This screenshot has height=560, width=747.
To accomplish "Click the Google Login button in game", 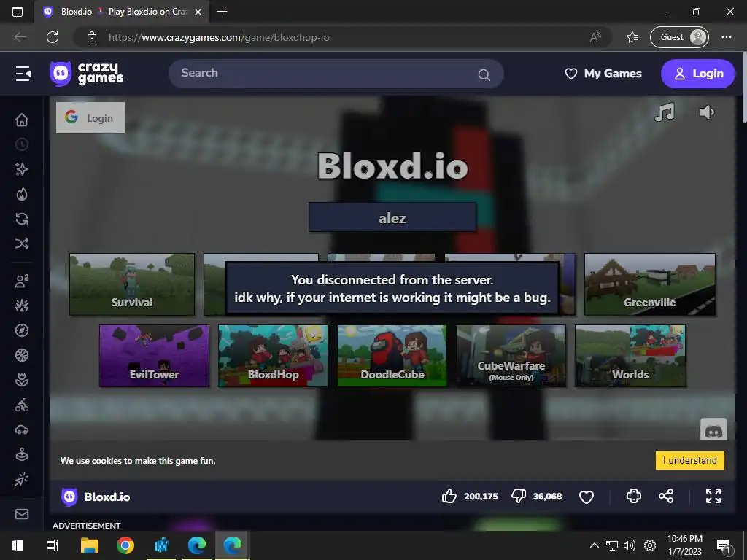I will (x=90, y=117).
